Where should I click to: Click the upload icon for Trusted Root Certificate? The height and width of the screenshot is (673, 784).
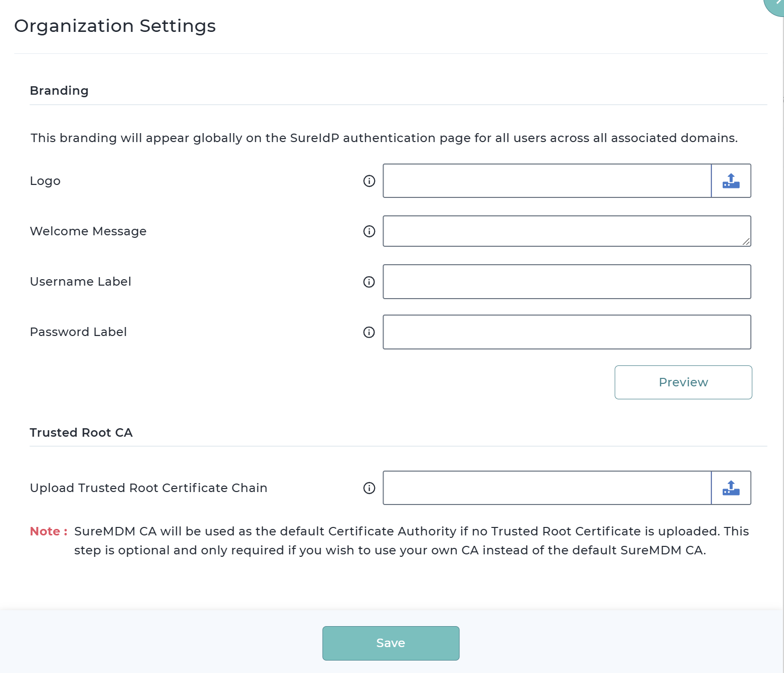(x=731, y=488)
